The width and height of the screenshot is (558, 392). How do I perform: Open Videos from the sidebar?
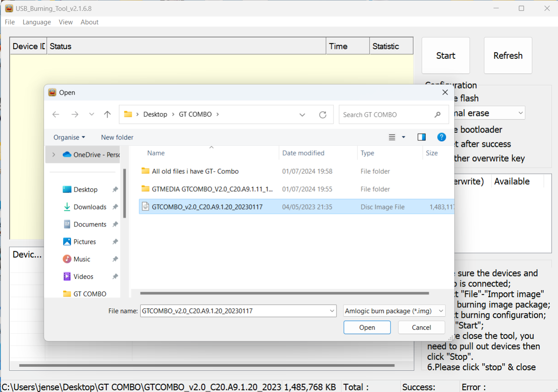point(83,277)
